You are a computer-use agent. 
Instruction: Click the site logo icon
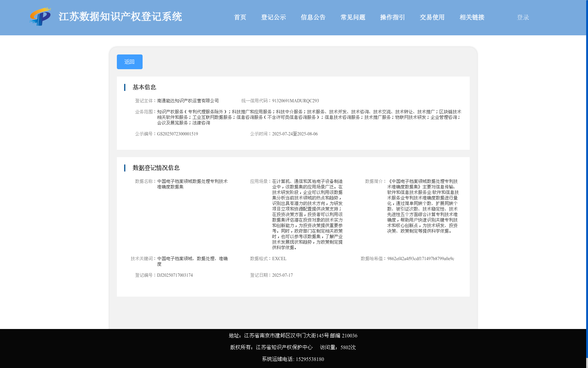click(x=40, y=17)
